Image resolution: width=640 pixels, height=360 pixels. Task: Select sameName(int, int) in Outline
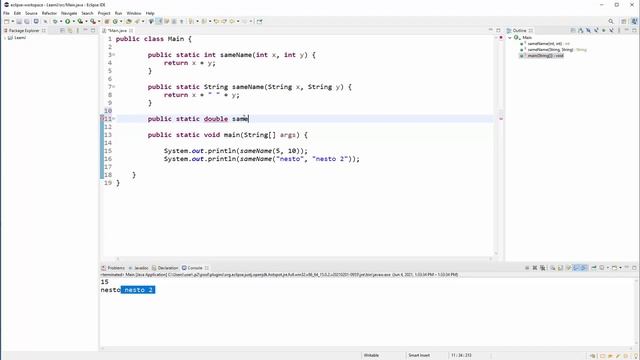click(x=545, y=44)
